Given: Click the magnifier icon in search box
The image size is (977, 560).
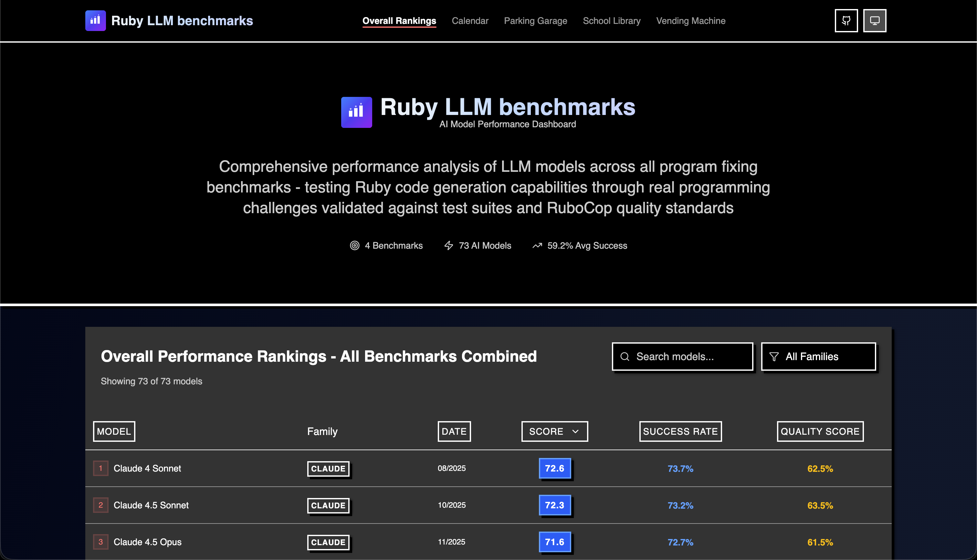Looking at the screenshot, I should coord(625,357).
